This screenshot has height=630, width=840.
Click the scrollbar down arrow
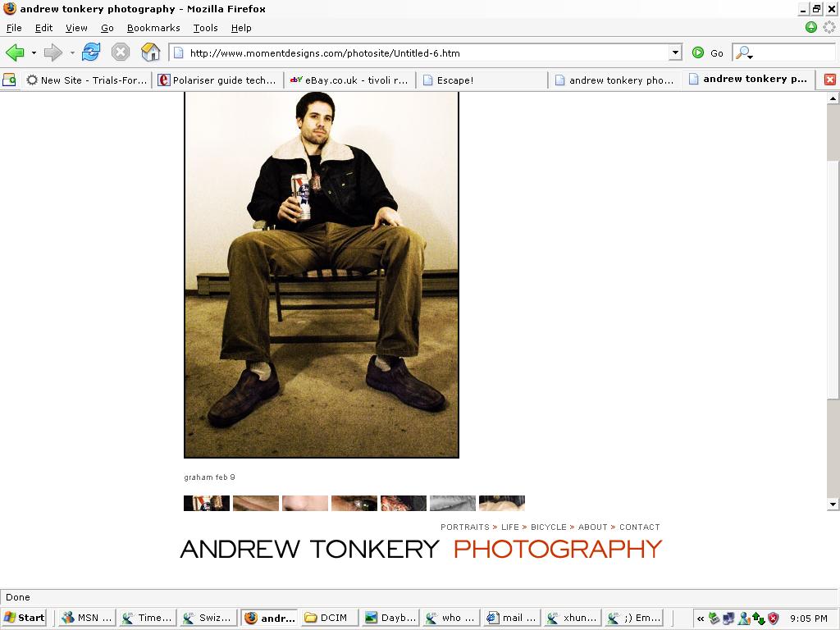(x=833, y=504)
